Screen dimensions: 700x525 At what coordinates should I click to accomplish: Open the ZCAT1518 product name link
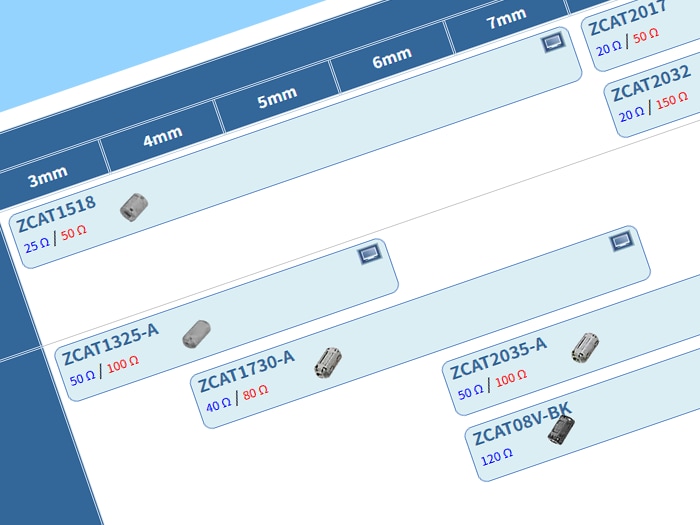click(57, 214)
